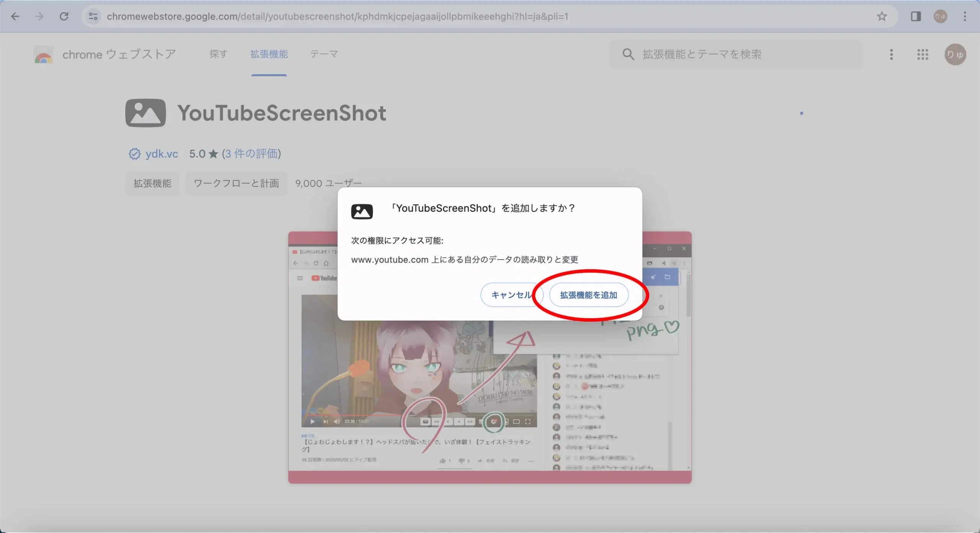Reload the current page
Image resolution: width=980 pixels, height=533 pixels.
[x=64, y=16]
